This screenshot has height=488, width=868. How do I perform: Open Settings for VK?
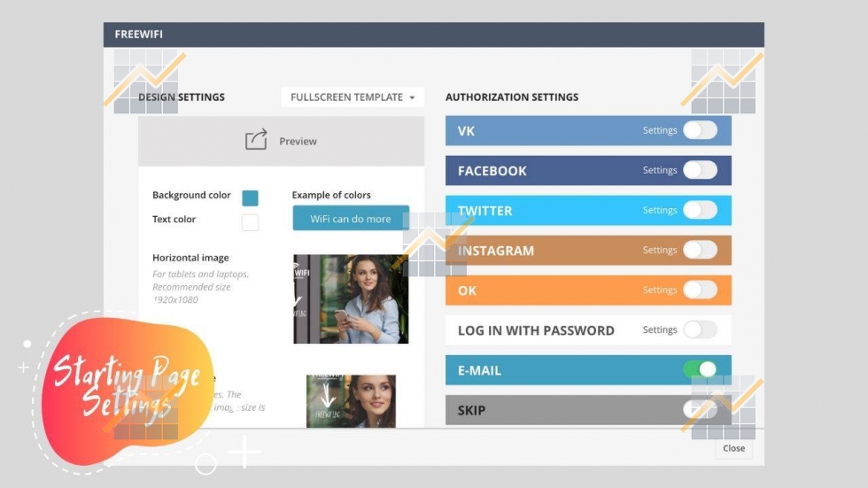(659, 130)
